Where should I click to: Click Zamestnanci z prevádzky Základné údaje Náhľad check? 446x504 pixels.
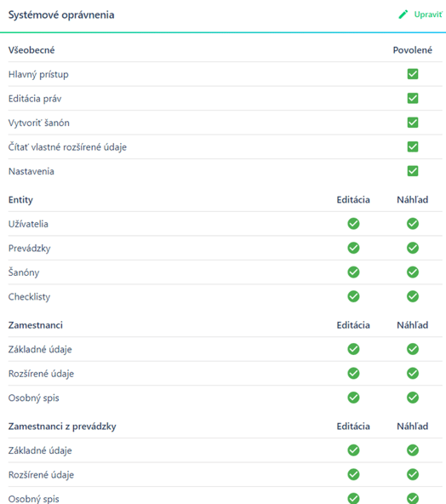[x=413, y=450]
